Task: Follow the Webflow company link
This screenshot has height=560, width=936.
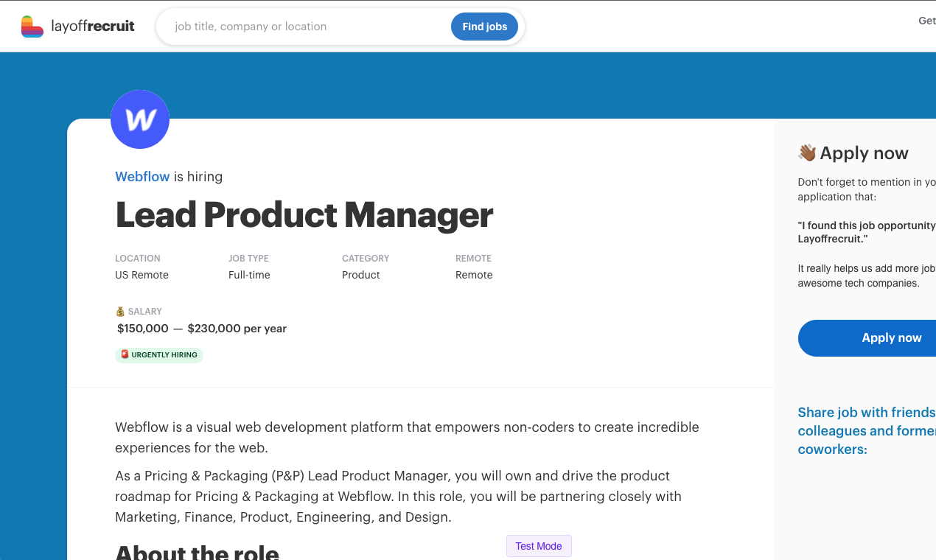Action: coord(142,177)
